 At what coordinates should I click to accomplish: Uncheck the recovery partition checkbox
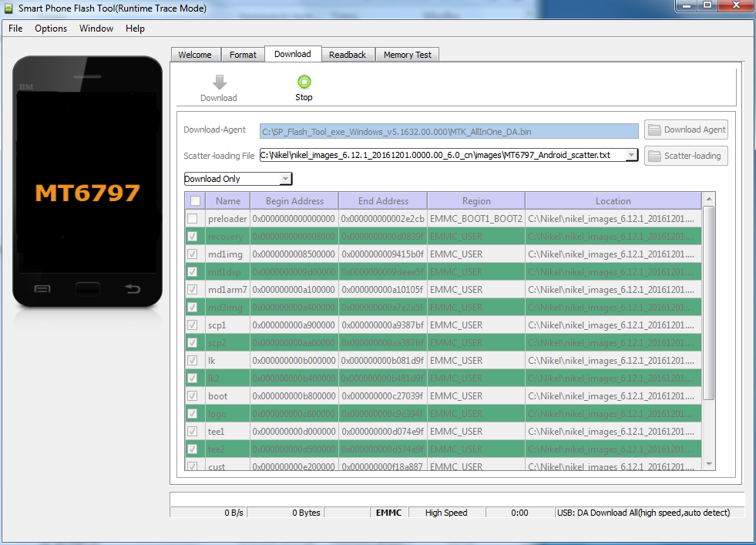[x=192, y=237]
